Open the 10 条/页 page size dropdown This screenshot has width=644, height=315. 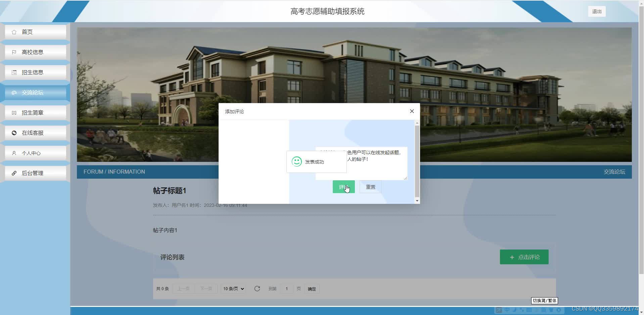(233, 289)
